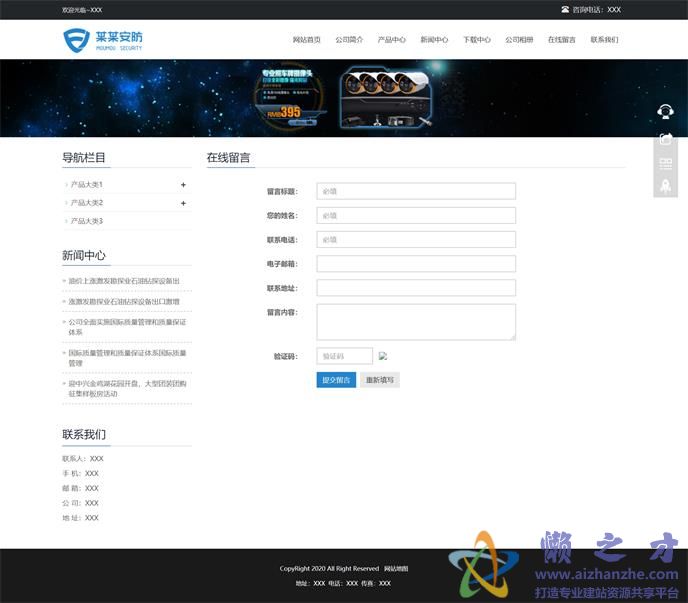Screen dimensions: 688x603
Task: Click the 公 司: XXX contact line
Action: tap(81, 503)
